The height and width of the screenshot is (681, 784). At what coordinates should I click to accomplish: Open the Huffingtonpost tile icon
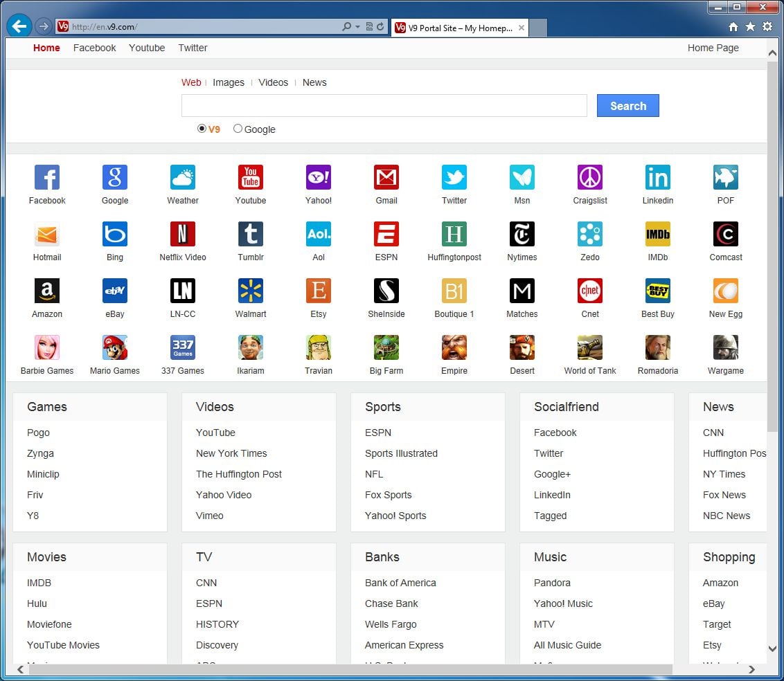pos(454,235)
